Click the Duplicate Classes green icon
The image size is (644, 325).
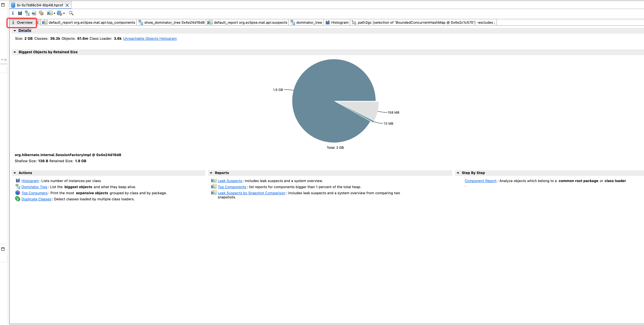tap(17, 199)
